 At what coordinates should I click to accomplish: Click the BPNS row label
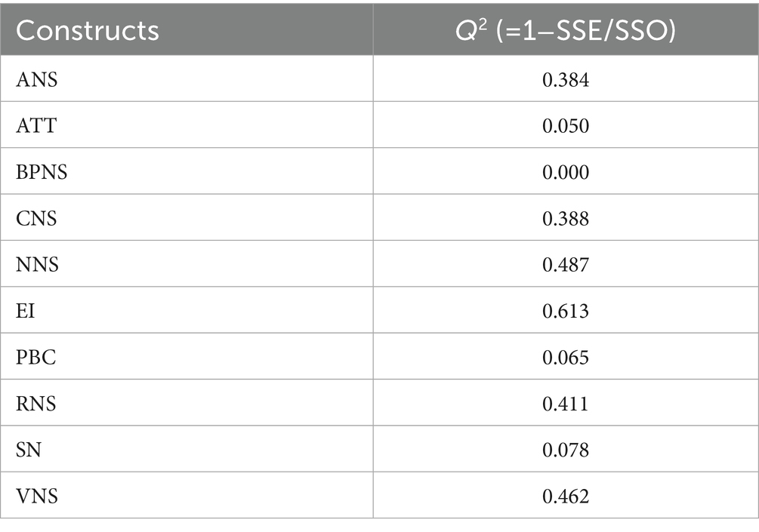point(42,172)
